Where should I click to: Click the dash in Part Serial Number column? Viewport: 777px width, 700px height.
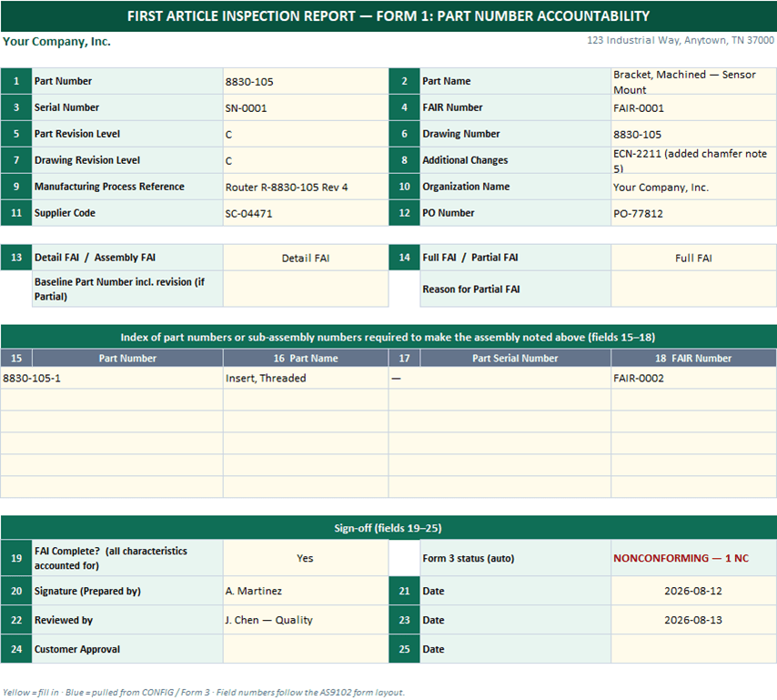click(x=499, y=378)
